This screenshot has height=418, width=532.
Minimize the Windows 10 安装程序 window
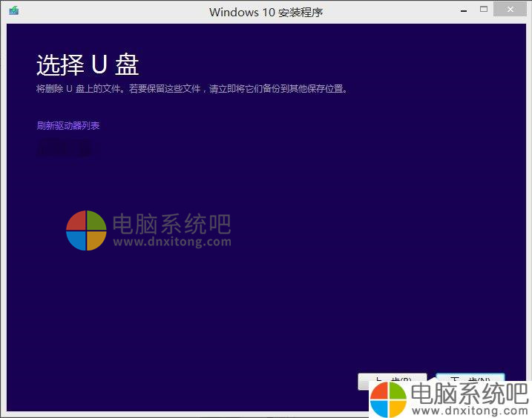(x=463, y=10)
